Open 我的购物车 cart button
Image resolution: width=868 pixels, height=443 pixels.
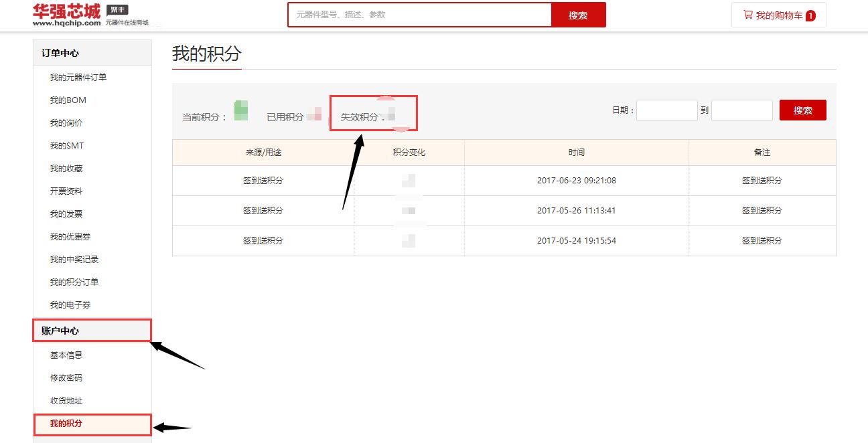[779, 15]
